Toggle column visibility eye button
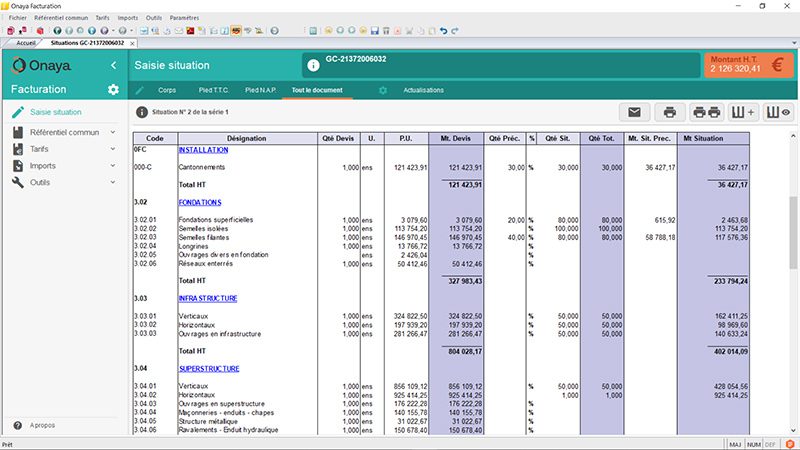The image size is (800, 450). (779, 112)
